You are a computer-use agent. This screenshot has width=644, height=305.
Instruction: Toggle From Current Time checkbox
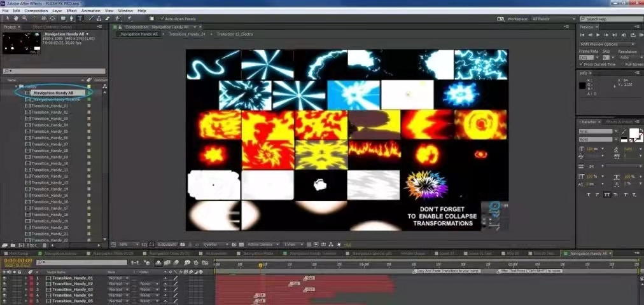pos(581,64)
